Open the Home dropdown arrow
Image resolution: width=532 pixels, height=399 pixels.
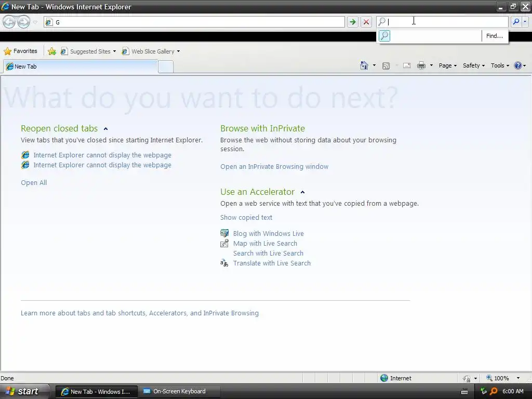[x=374, y=65]
